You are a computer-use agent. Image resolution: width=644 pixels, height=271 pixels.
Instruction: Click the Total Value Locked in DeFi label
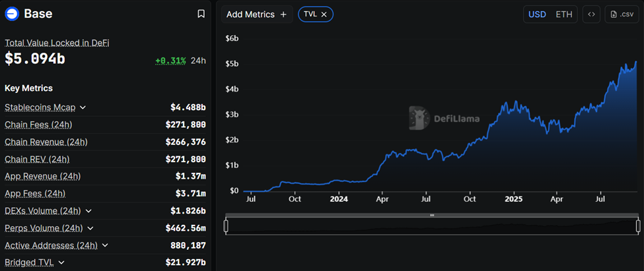coord(57,43)
